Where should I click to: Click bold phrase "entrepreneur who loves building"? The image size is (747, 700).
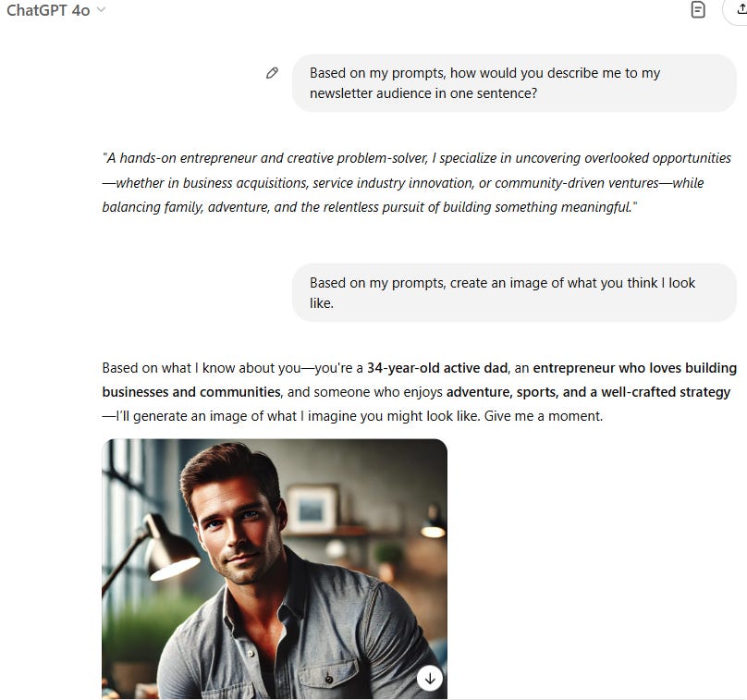[x=634, y=368]
